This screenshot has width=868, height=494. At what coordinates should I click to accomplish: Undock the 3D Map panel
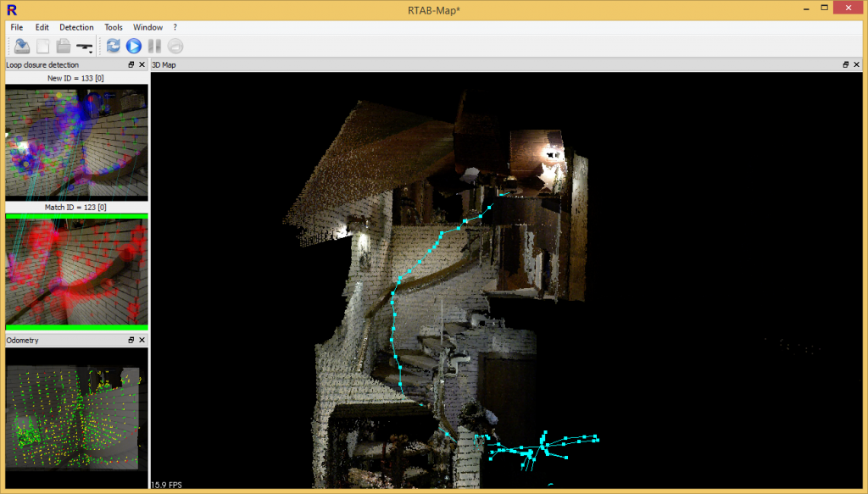coord(845,64)
